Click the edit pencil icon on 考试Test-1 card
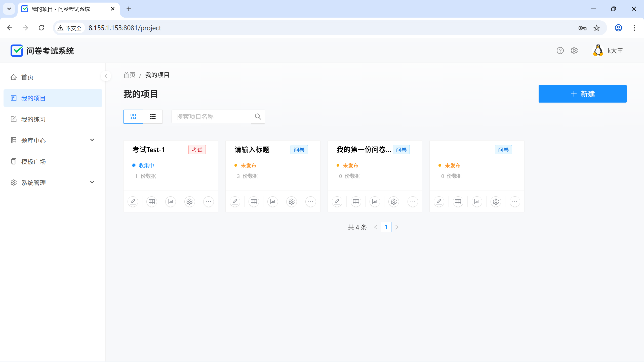 133,202
